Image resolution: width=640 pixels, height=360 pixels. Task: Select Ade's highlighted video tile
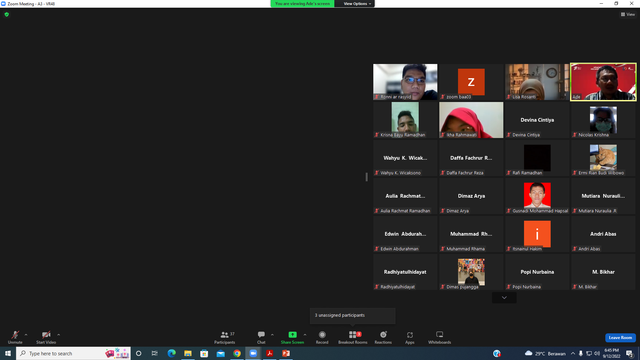pos(603,82)
